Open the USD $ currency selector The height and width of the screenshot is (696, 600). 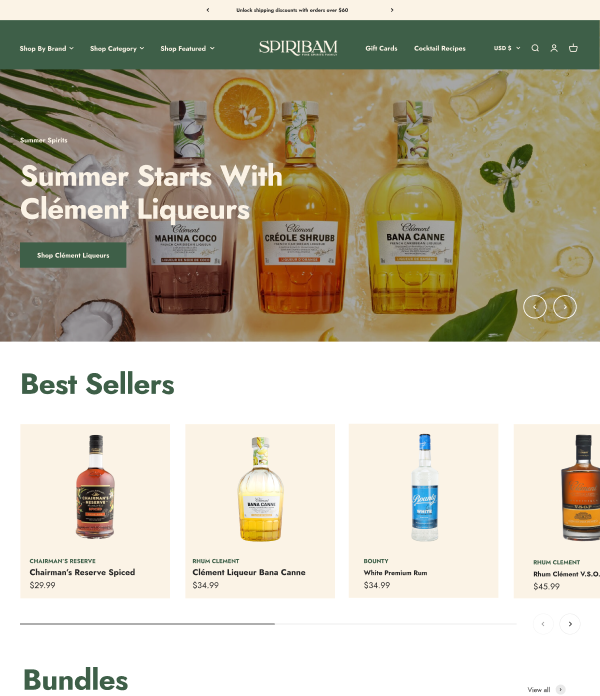coord(507,48)
